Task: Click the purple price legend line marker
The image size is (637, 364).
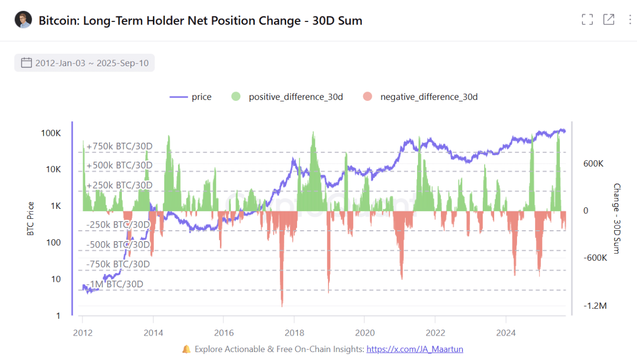Action: point(179,97)
